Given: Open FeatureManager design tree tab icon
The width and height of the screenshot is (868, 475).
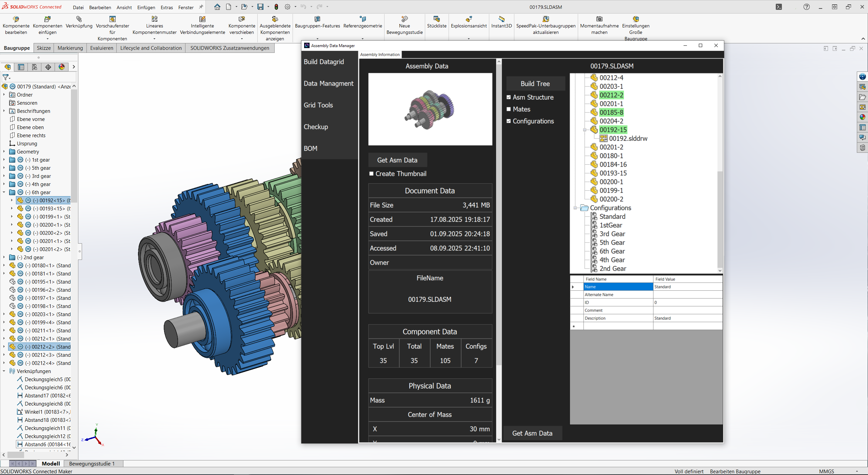Looking at the screenshot, I should 7,67.
